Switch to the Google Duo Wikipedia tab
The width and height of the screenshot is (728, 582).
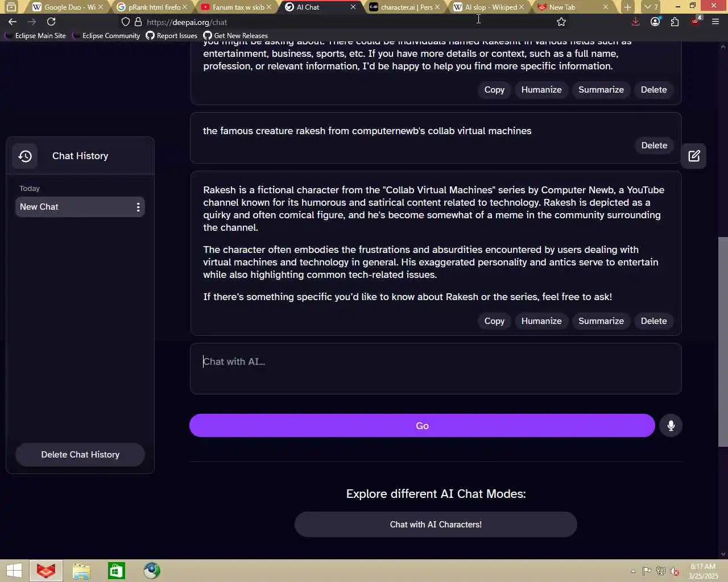pyautogui.click(x=68, y=7)
